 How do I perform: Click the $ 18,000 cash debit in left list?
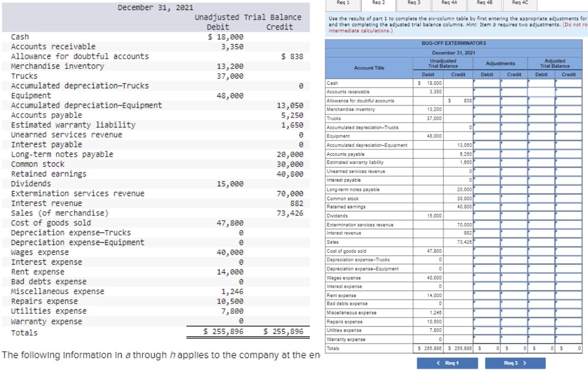coord(226,37)
